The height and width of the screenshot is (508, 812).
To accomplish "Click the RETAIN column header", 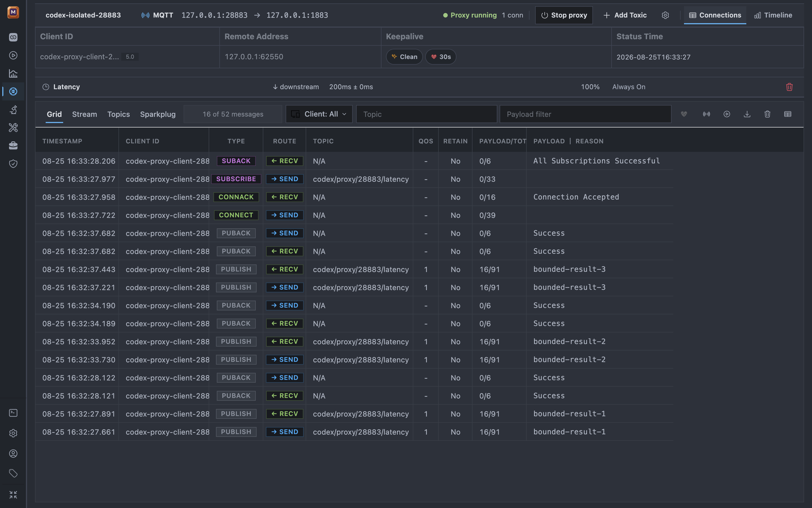I will click(455, 141).
